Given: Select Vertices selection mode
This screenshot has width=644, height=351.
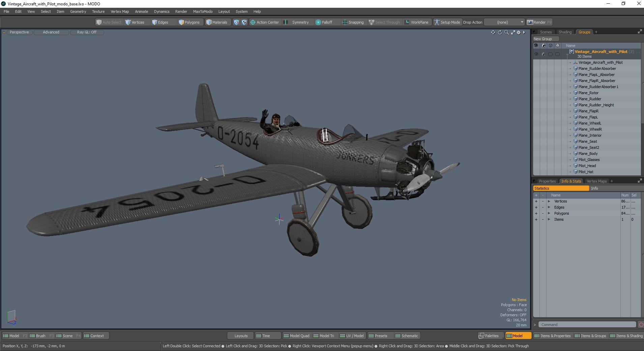Looking at the screenshot, I should [135, 22].
